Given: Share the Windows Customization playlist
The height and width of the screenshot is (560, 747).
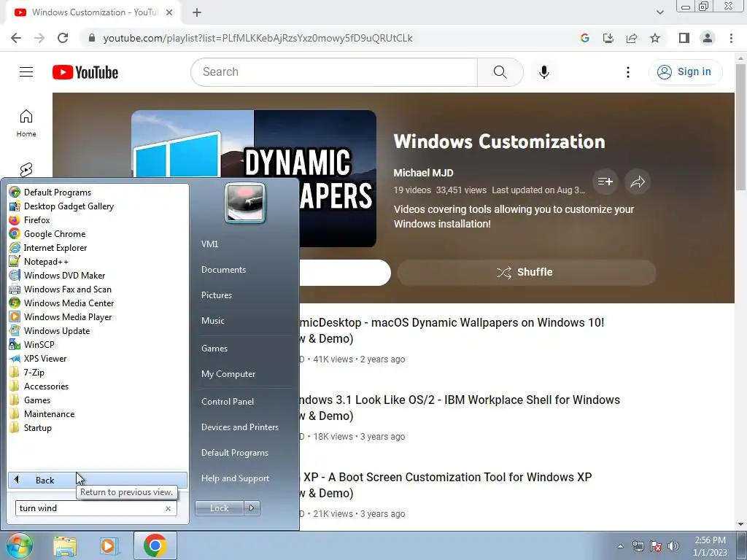Looking at the screenshot, I should (x=638, y=182).
